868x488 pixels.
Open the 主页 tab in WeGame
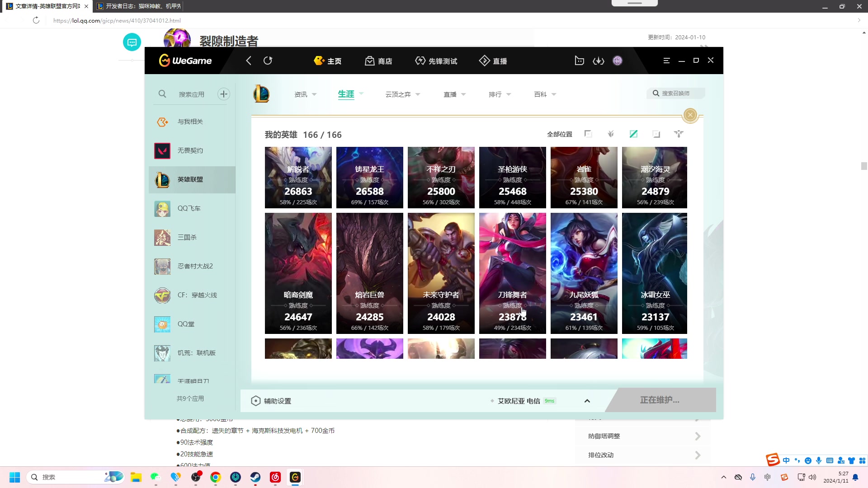(328, 61)
